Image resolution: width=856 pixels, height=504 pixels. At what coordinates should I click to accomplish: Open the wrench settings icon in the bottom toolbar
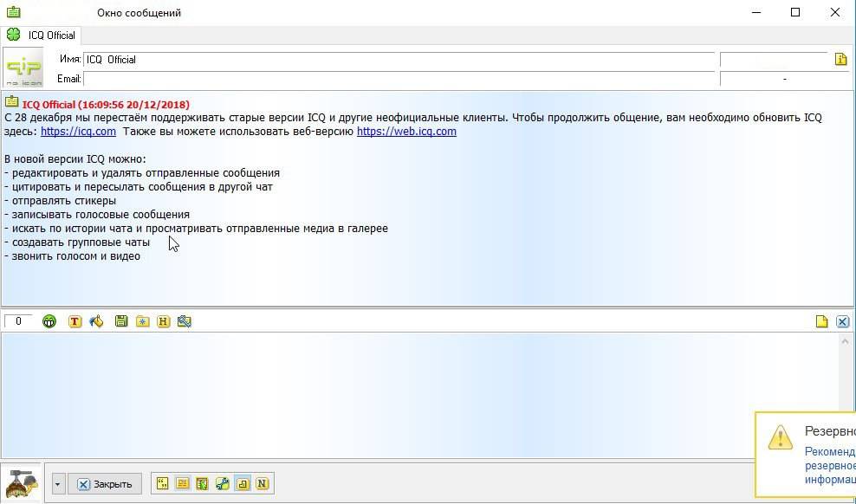point(222,483)
